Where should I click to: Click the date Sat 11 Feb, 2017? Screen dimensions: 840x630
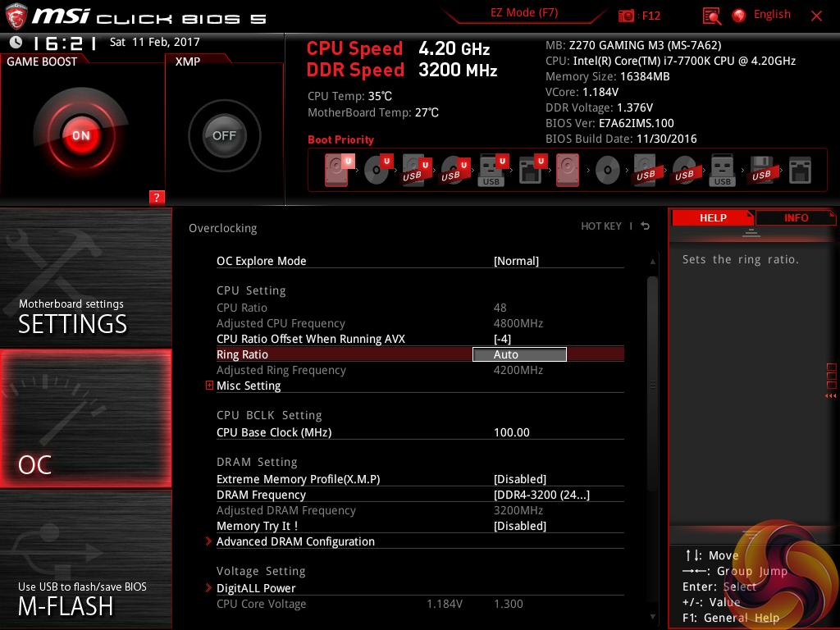[154, 42]
